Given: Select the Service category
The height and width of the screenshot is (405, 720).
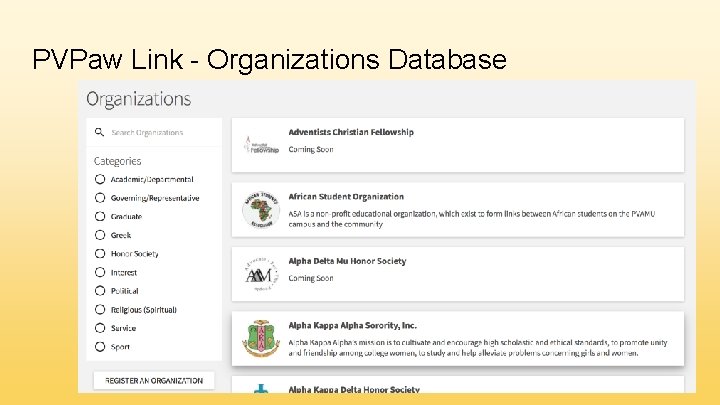Looking at the screenshot, I should click(100, 328).
